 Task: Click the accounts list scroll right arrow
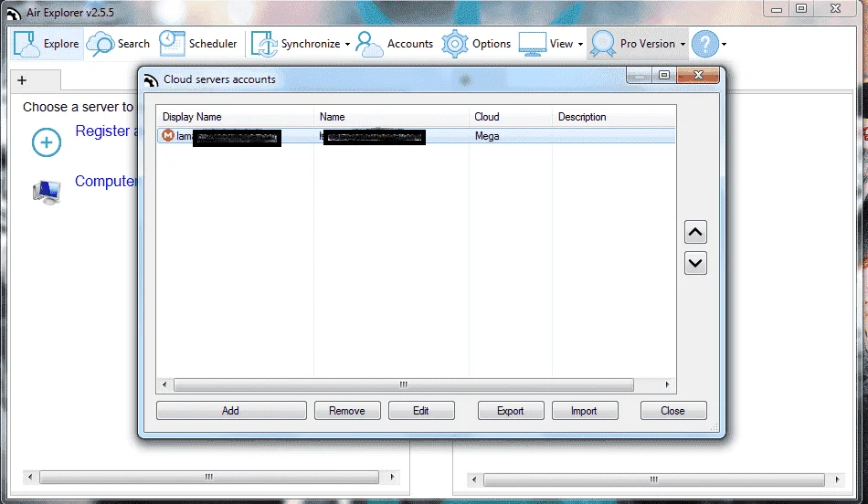(x=667, y=384)
